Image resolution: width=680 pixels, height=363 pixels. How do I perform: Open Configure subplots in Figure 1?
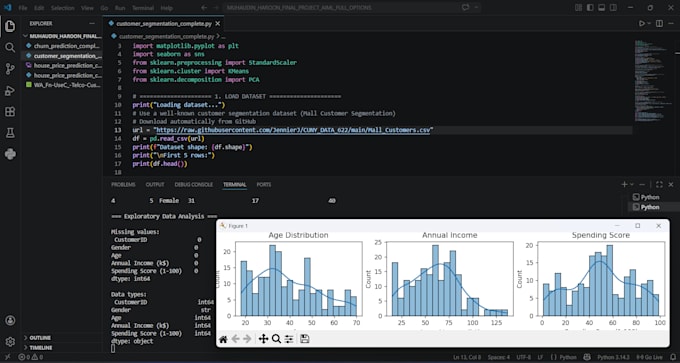coord(289,339)
